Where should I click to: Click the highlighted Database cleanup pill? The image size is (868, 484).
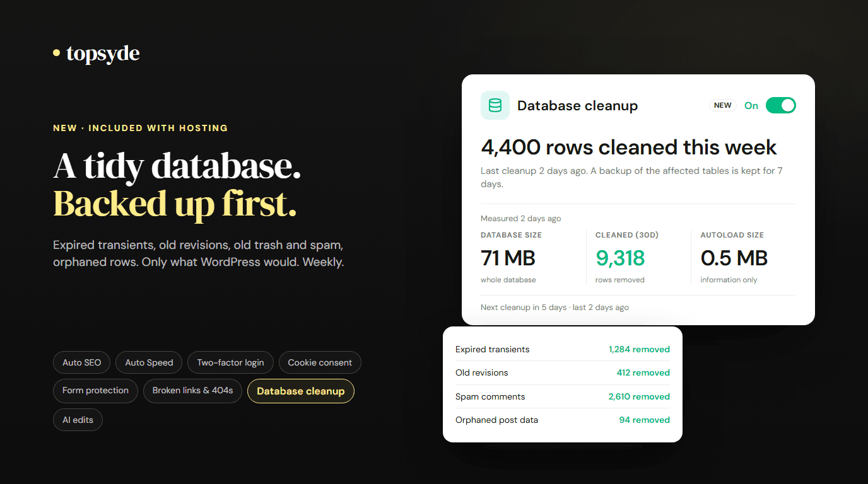(301, 391)
